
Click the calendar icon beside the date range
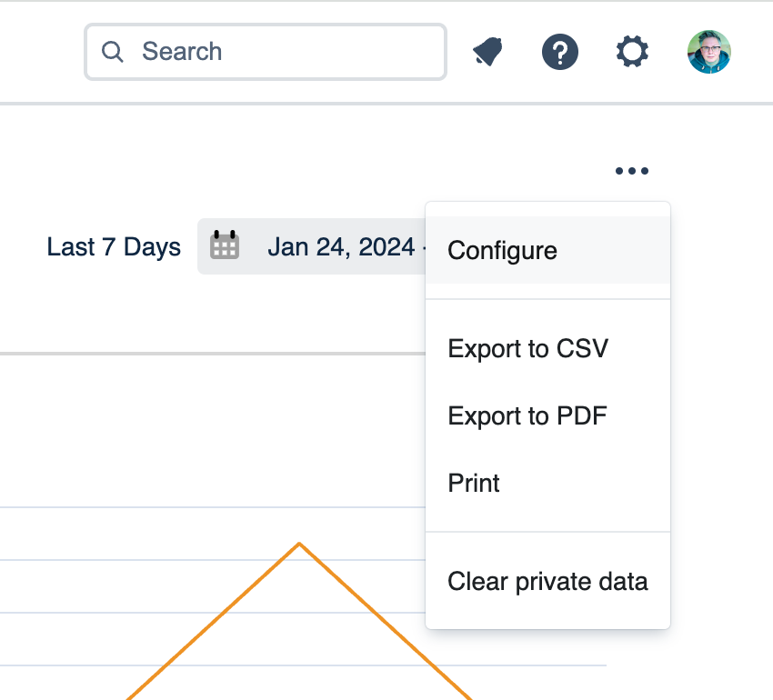click(225, 245)
